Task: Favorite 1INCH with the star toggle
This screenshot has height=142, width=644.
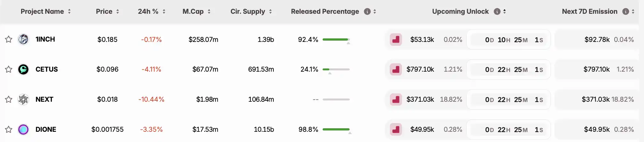Action: pyautogui.click(x=9, y=39)
